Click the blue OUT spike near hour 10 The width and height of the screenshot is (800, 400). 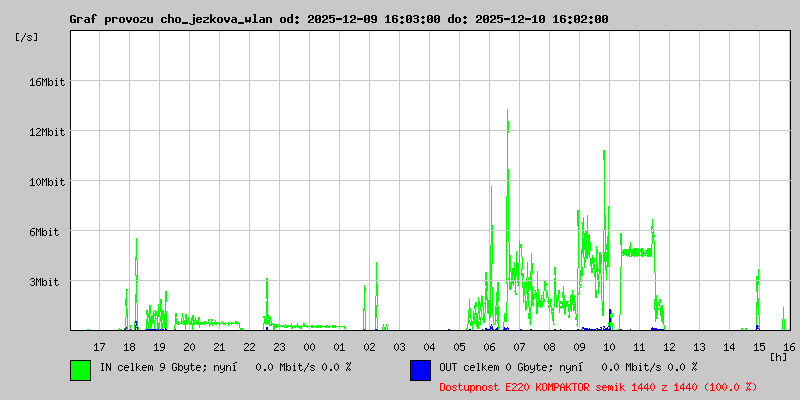[x=610, y=319]
